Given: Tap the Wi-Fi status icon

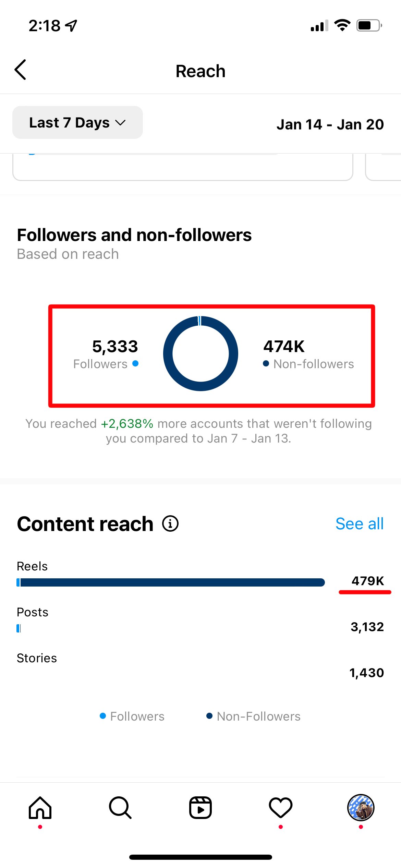Looking at the screenshot, I should tap(342, 25).
